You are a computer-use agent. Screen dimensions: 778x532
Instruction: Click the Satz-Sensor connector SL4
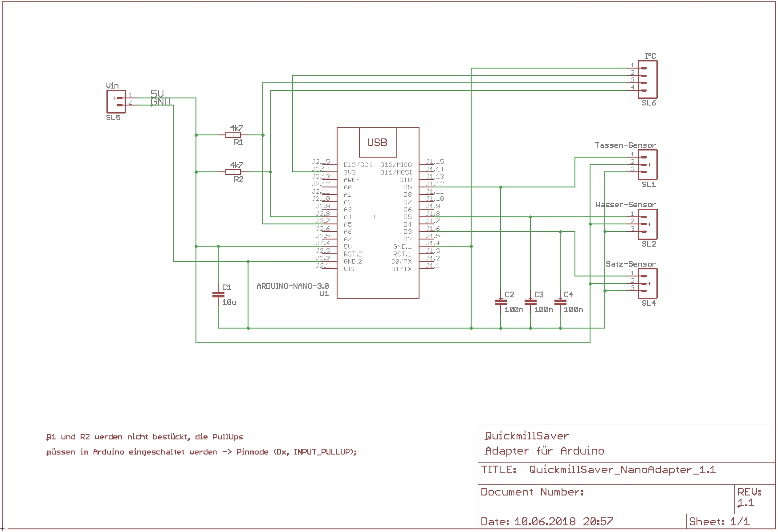click(x=648, y=284)
